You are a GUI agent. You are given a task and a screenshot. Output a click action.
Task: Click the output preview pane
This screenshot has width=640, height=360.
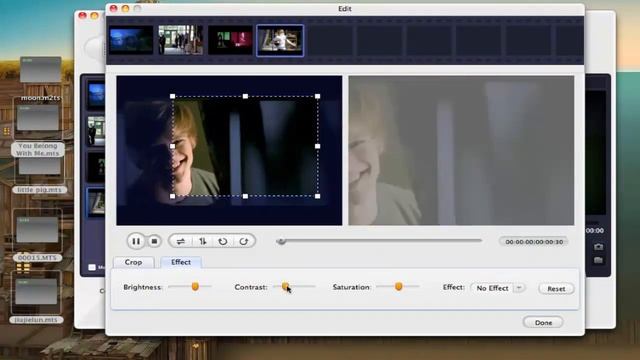461,150
